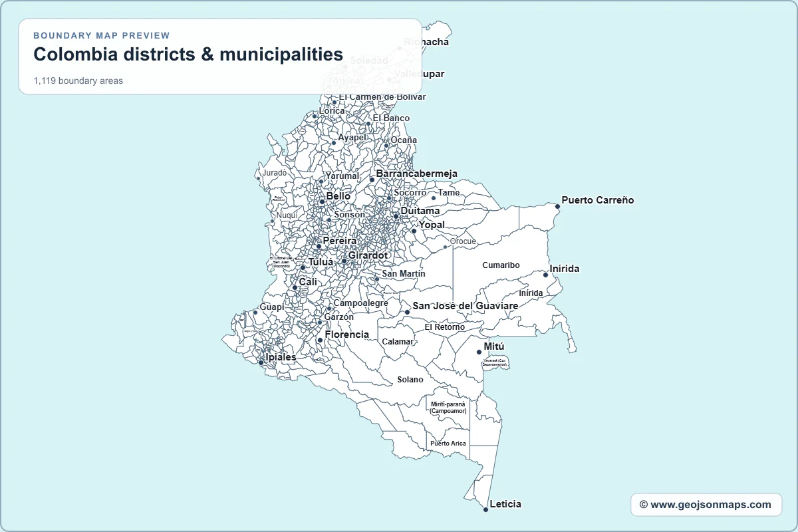Click the Socorro label

410,193
